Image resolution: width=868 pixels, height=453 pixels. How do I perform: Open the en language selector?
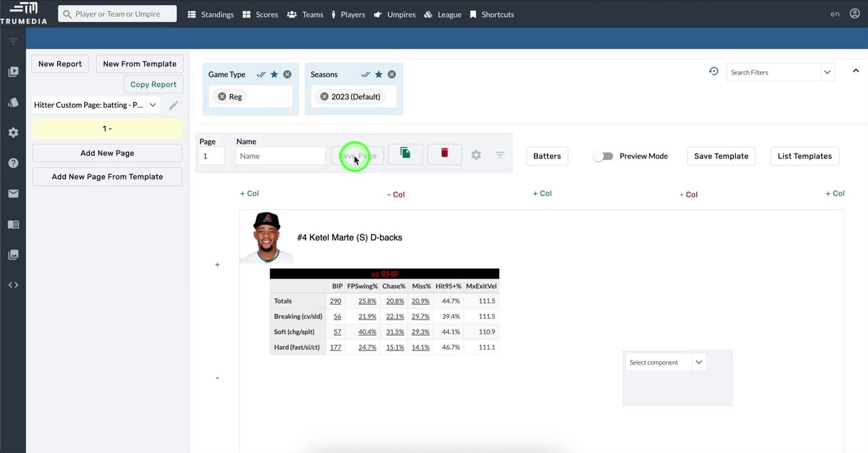click(x=835, y=14)
